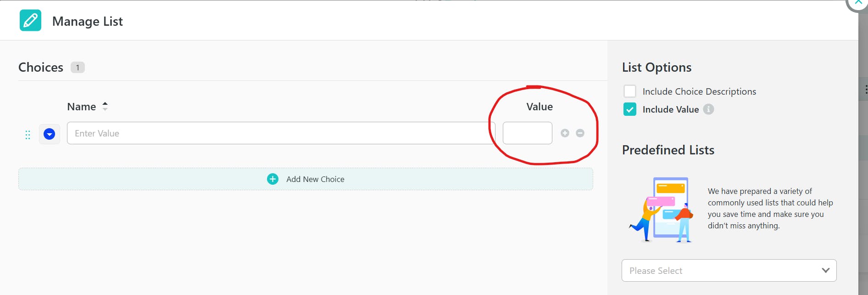Click the dotted drag handle on the choice row

[x=28, y=135]
